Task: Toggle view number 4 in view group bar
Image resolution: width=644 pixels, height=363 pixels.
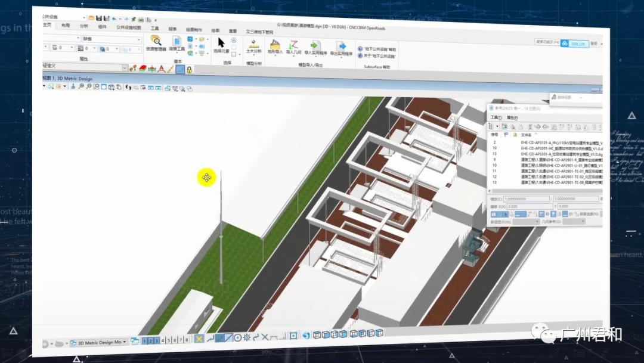Action: point(163,340)
